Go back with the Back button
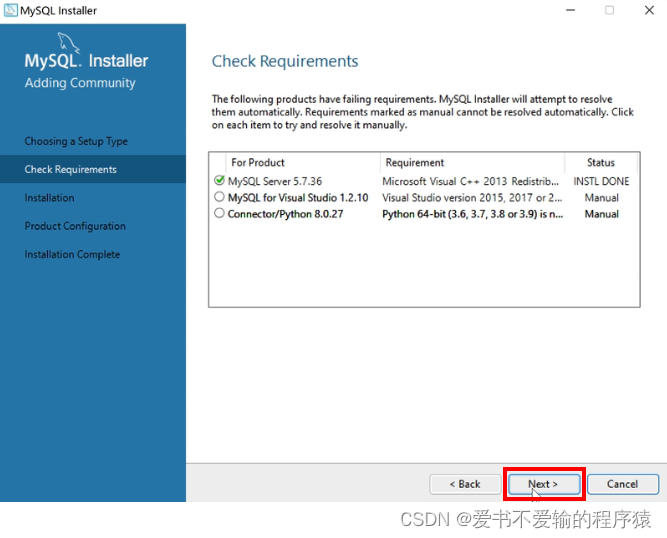Viewport: 667px width, 538px height. coord(465,484)
